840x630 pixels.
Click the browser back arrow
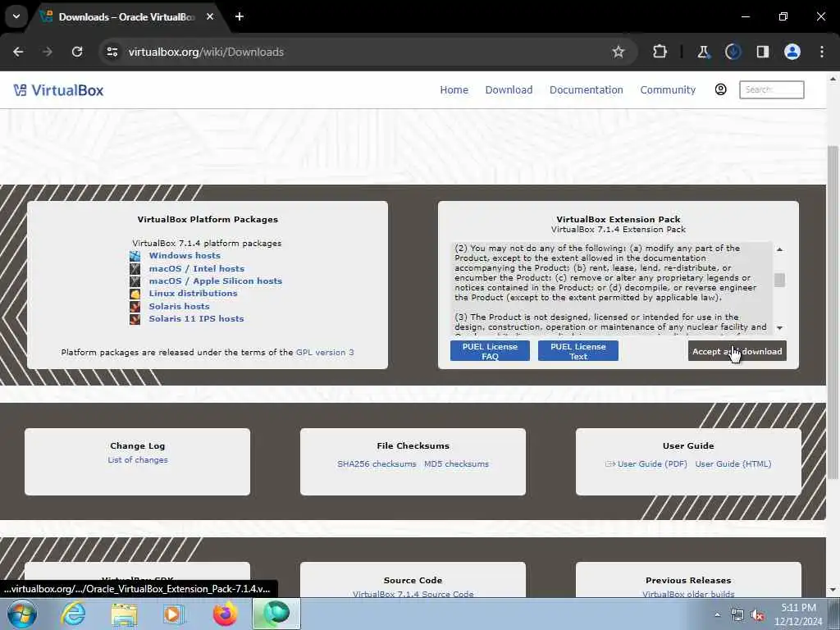18,52
